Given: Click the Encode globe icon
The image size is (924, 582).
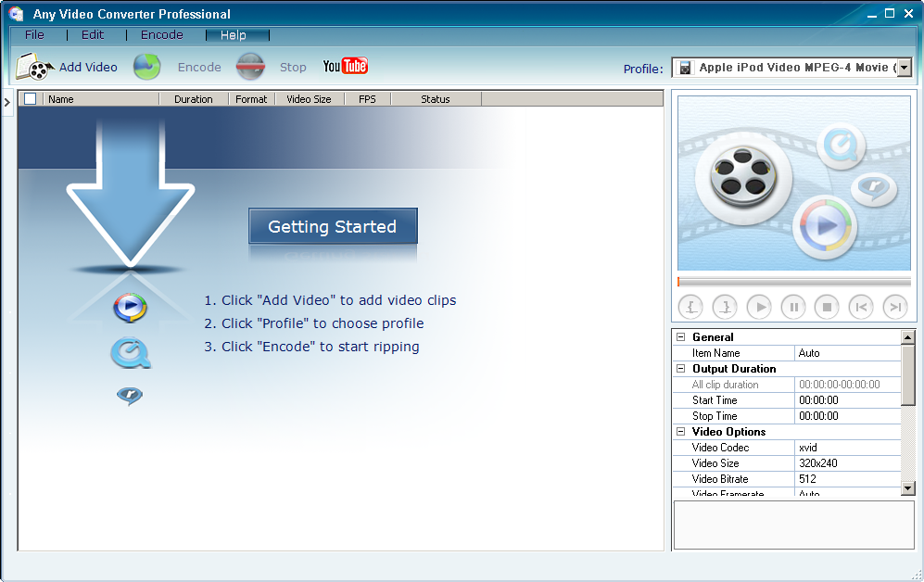Looking at the screenshot, I should (146, 67).
